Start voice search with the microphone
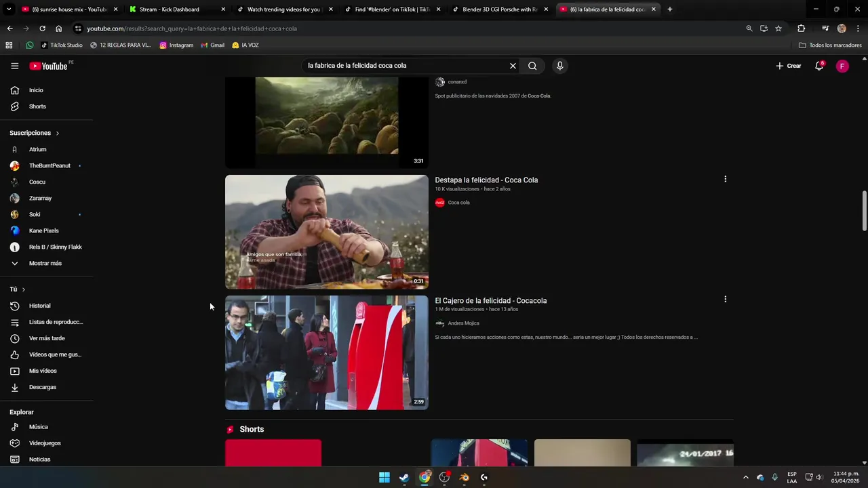This screenshot has width=868, height=488. (559, 66)
